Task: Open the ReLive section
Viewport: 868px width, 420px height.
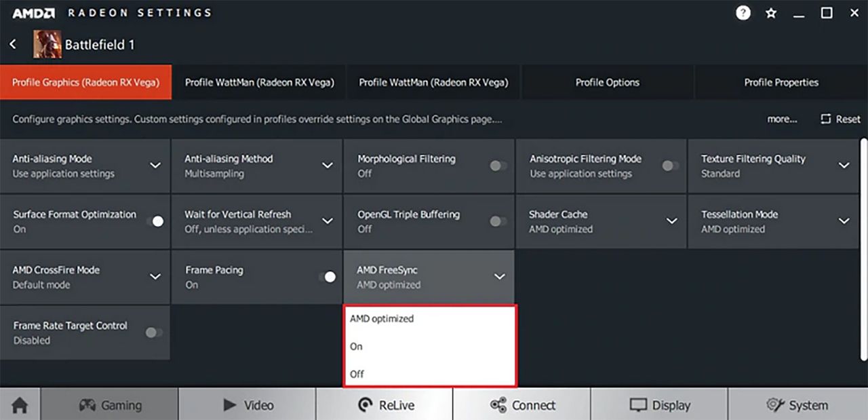Action: tap(384, 405)
